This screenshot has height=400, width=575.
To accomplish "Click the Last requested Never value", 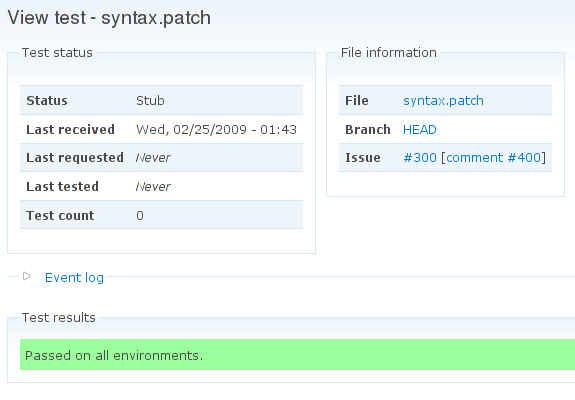I will [x=153, y=158].
